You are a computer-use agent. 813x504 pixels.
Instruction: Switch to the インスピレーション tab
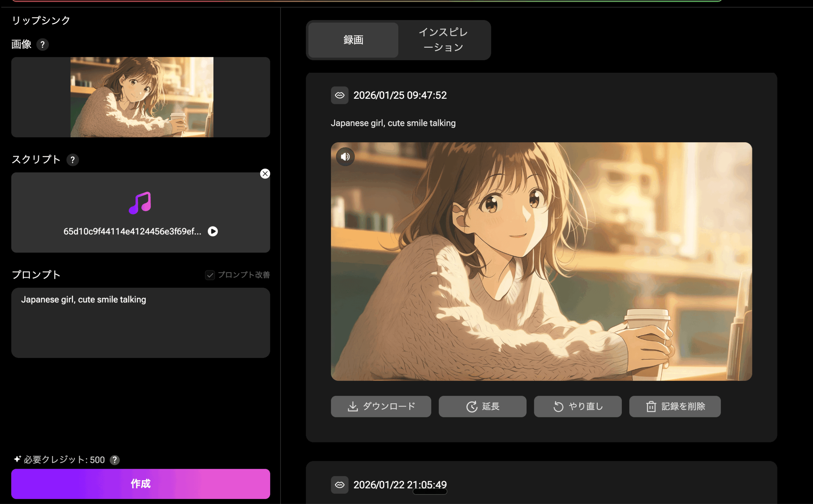(x=444, y=40)
